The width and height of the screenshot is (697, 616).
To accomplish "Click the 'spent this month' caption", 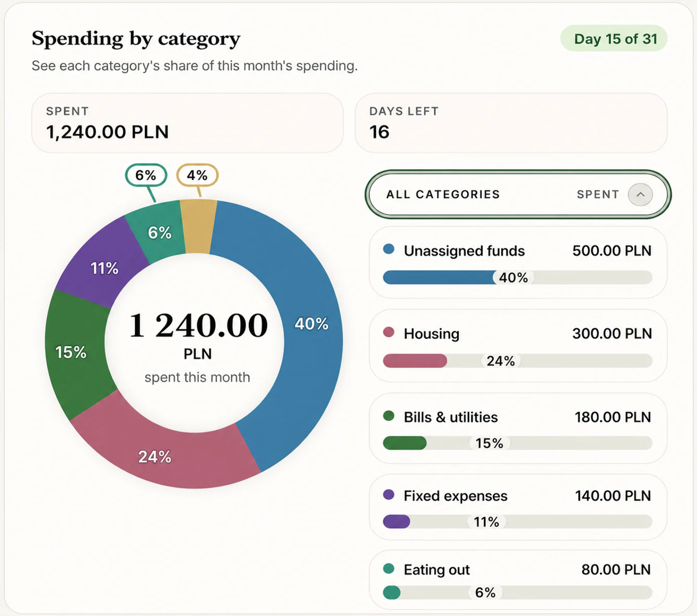I will click(197, 377).
